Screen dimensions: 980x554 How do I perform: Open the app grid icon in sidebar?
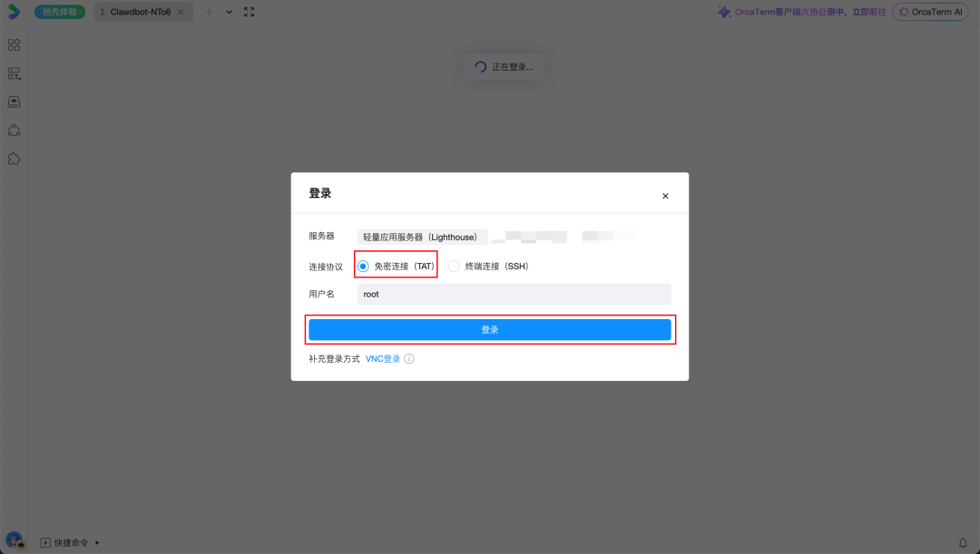click(x=14, y=44)
